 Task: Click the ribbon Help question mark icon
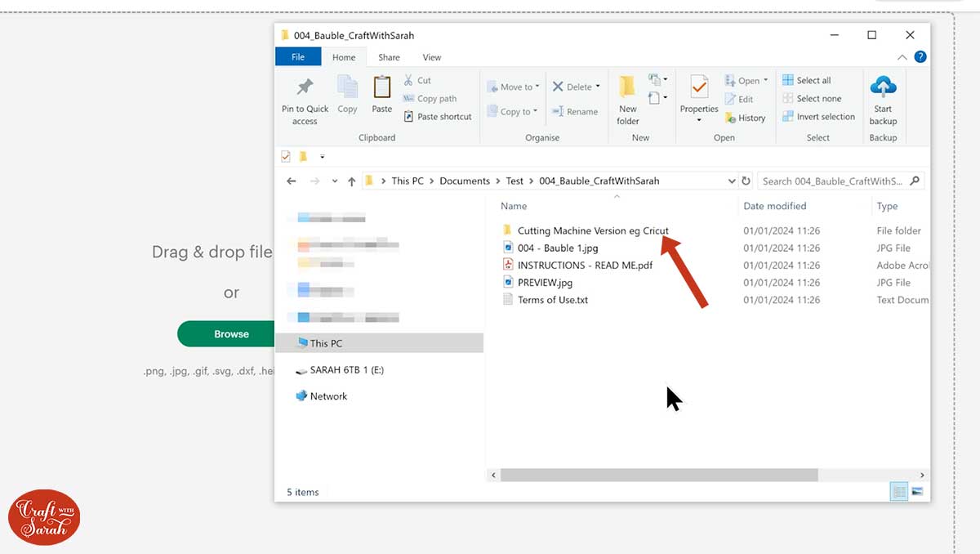920,57
